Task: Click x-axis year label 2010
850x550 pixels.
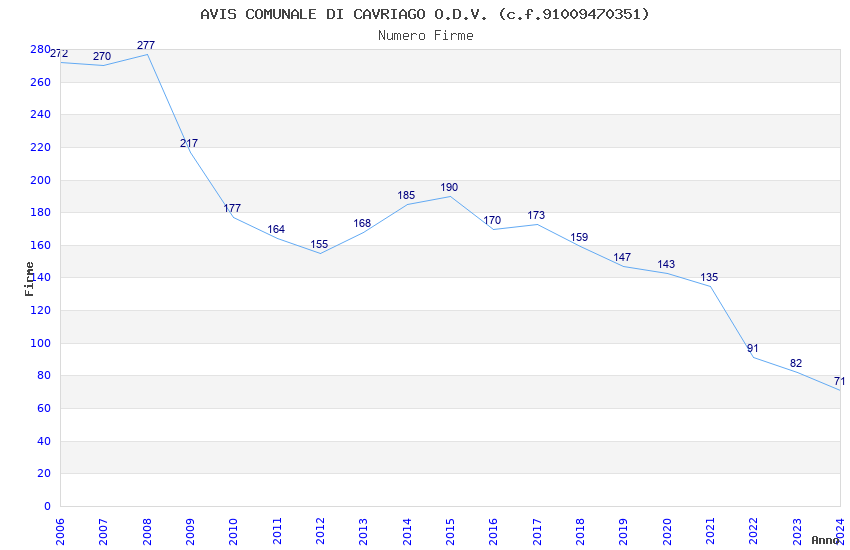Action: [233, 532]
